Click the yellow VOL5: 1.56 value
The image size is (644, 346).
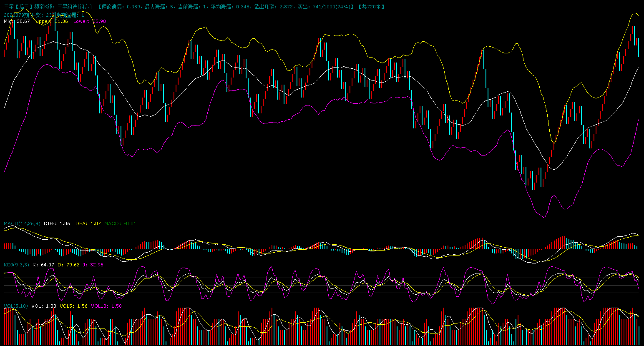(73, 306)
